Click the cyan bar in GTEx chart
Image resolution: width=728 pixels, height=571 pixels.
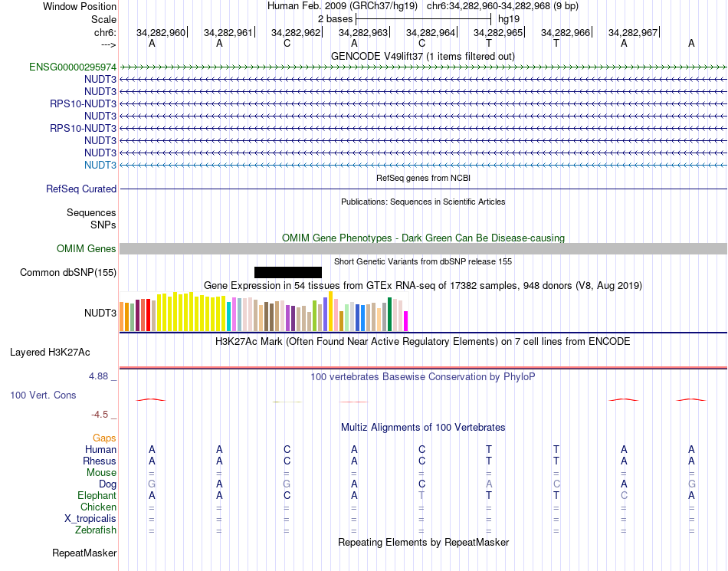pyautogui.click(x=229, y=317)
